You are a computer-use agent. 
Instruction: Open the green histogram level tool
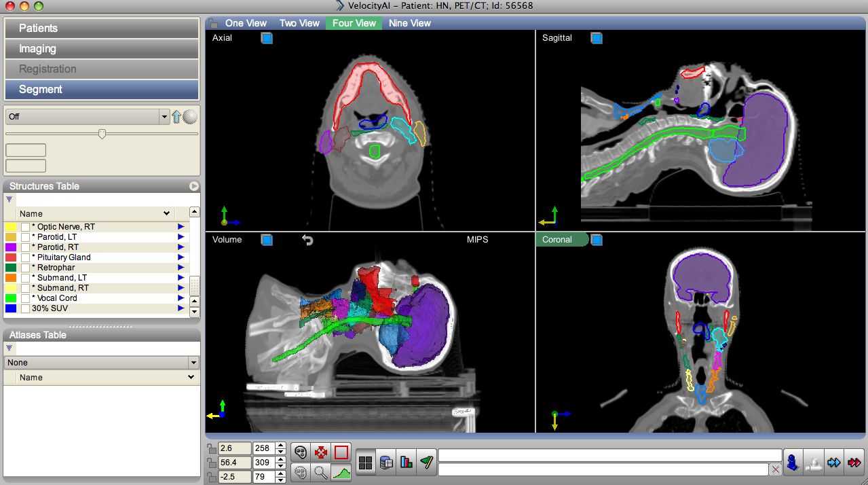coord(341,473)
